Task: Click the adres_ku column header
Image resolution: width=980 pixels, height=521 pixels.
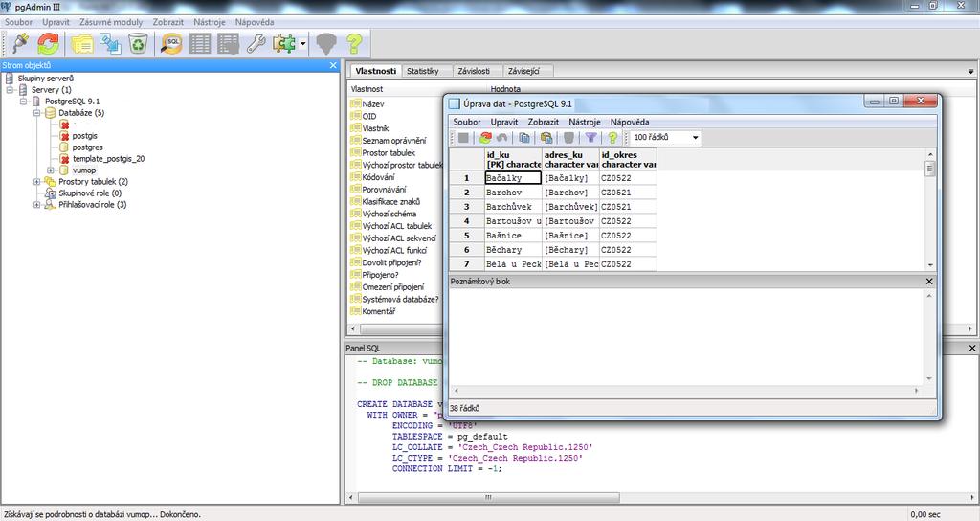Action: (x=570, y=160)
